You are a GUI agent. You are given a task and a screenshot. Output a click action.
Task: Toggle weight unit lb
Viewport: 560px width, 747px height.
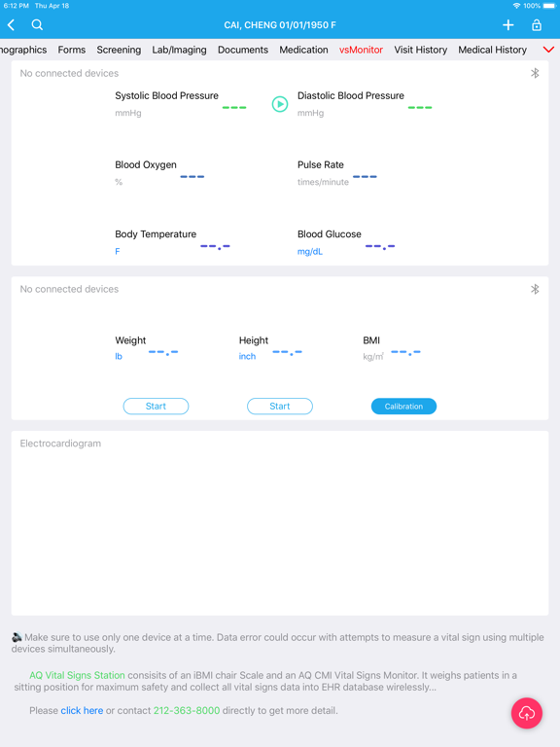[119, 356]
